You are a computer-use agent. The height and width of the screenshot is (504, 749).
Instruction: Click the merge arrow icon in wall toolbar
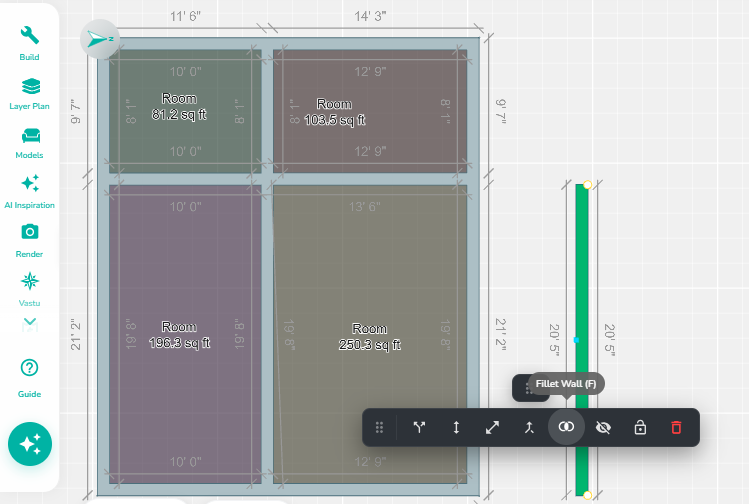(x=529, y=427)
